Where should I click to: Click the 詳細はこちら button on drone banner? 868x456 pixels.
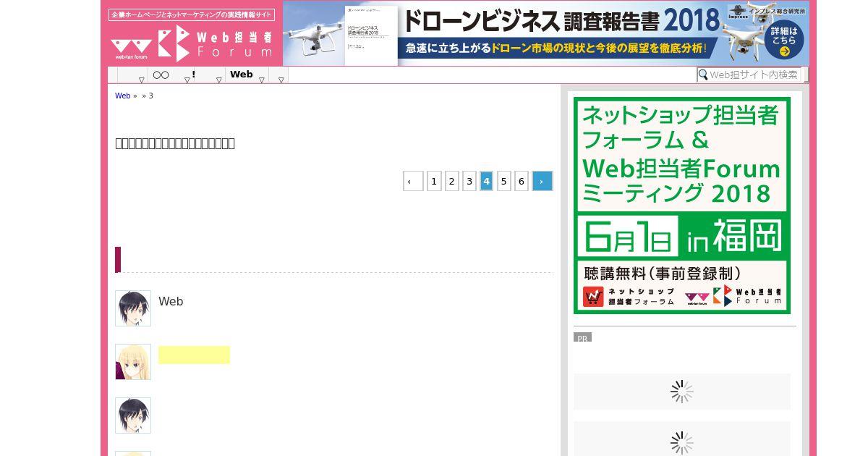[x=785, y=41]
